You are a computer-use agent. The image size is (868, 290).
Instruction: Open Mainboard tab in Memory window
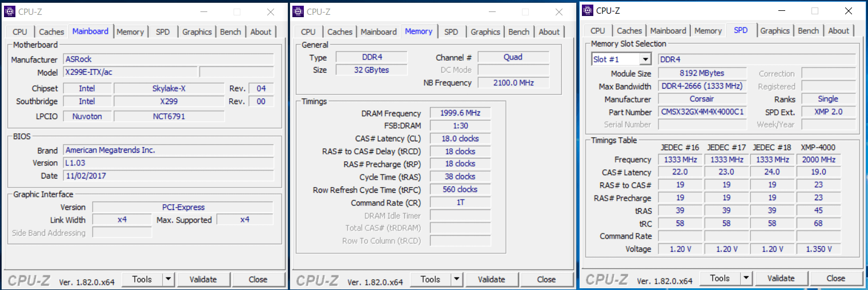(379, 32)
